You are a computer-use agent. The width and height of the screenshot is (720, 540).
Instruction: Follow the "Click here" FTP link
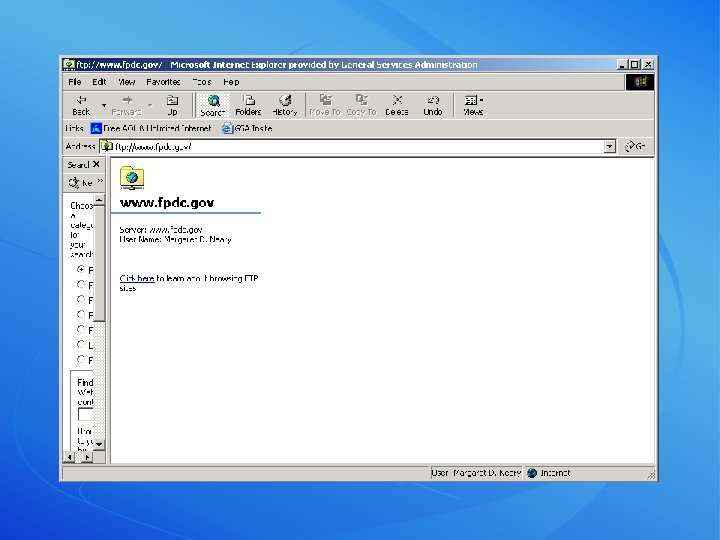[137, 278]
